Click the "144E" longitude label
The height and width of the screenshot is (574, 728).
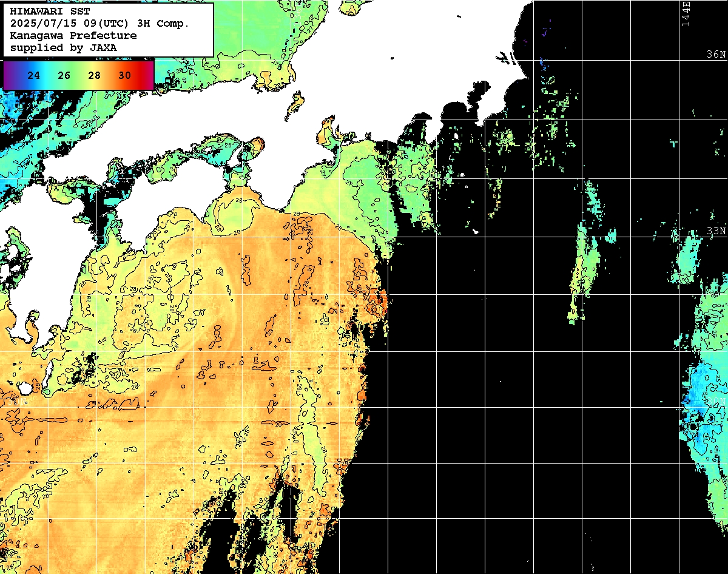click(686, 14)
